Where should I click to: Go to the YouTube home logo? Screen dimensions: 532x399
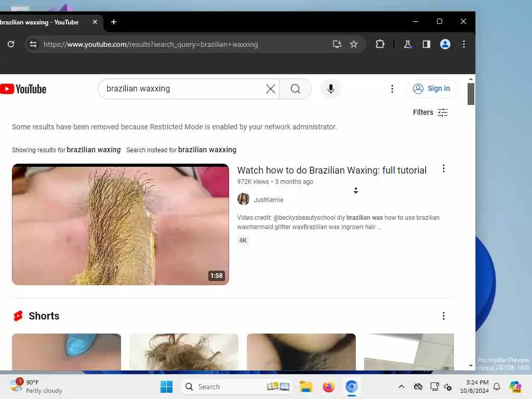point(23,89)
